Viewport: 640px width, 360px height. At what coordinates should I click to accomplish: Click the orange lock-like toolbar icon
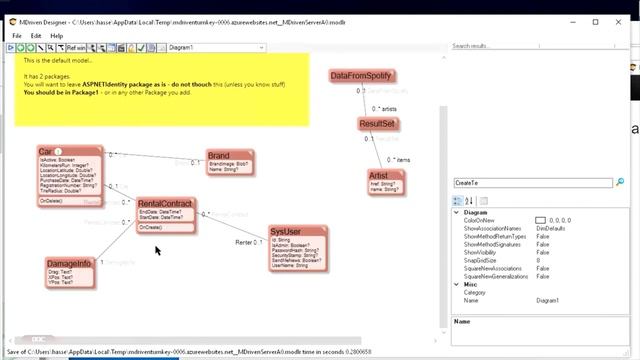[131, 48]
